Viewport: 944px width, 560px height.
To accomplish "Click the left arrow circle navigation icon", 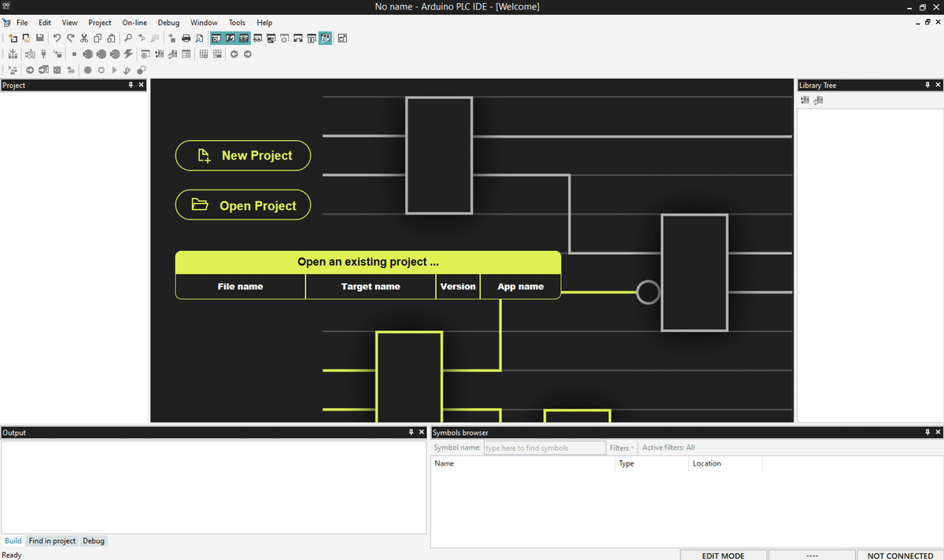I will point(234,54).
